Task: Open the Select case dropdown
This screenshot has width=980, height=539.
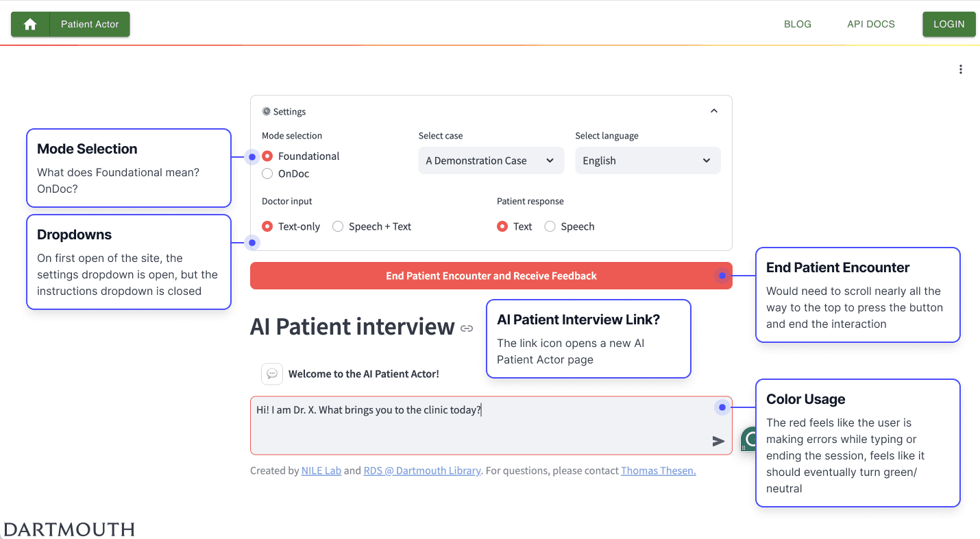Action: tap(491, 160)
